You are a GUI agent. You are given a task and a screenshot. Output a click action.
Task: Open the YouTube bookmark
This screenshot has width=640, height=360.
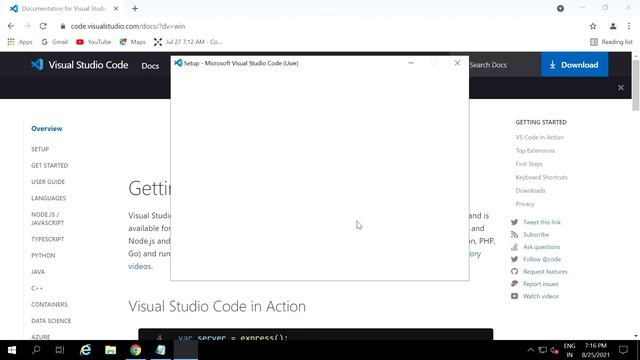tap(93, 42)
